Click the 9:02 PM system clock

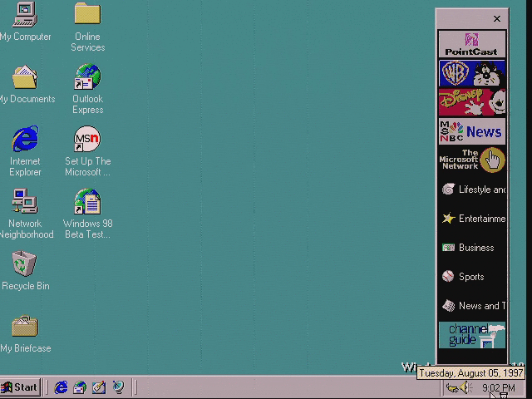(x=499, y=387)
